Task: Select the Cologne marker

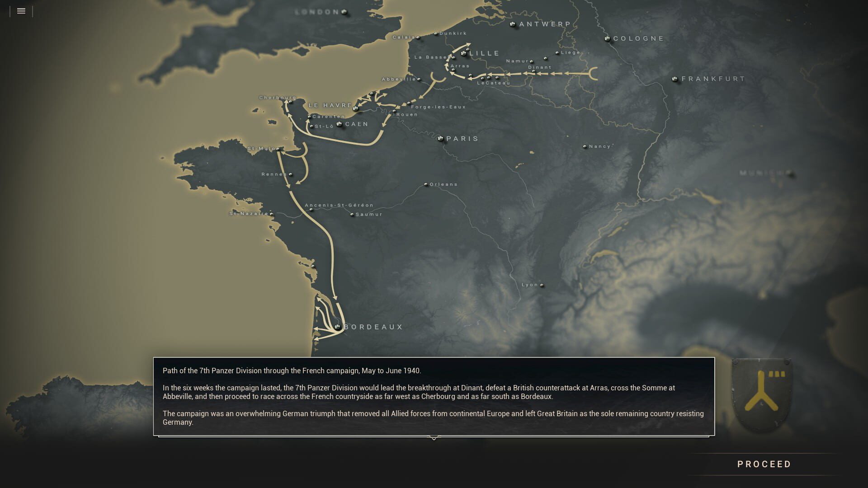Action: [x=607, y=38]
